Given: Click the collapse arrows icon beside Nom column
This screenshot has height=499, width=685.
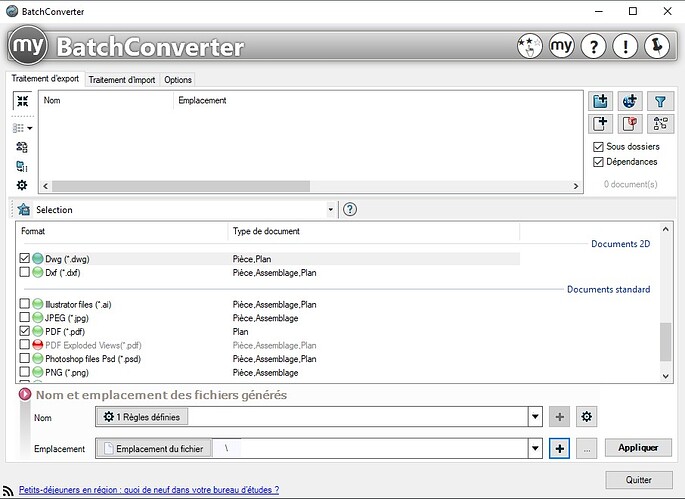Looking at the screenshot, I should 22,101.
